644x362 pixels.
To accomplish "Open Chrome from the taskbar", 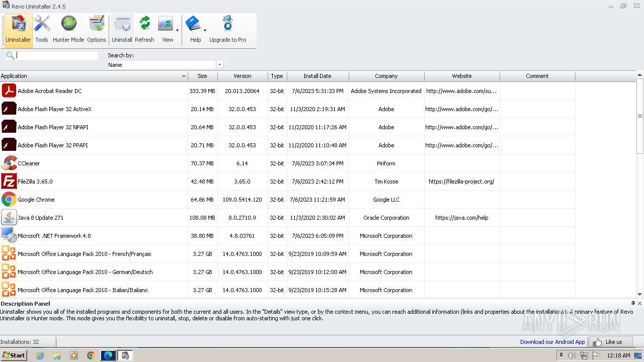I will coord(91,355).
